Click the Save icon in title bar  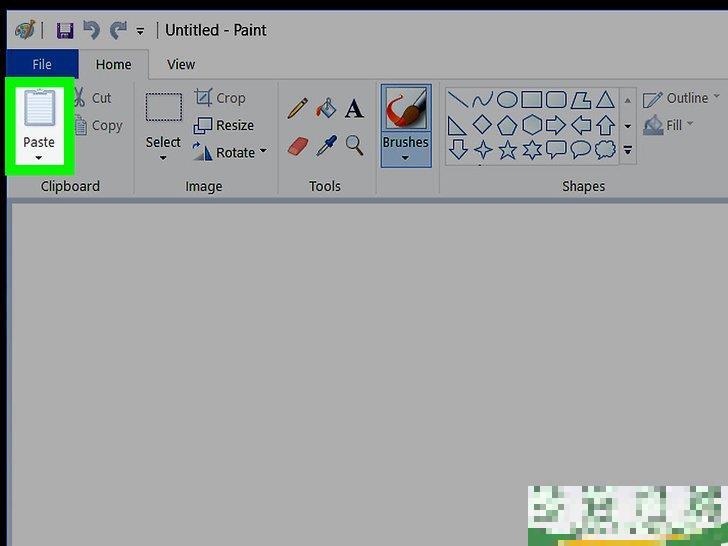coord(65,30)
